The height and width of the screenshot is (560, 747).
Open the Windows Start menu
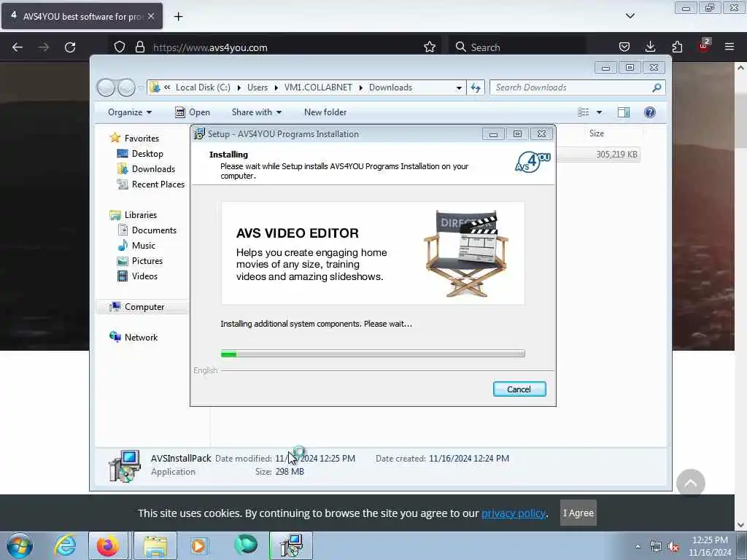pos(20,545)
